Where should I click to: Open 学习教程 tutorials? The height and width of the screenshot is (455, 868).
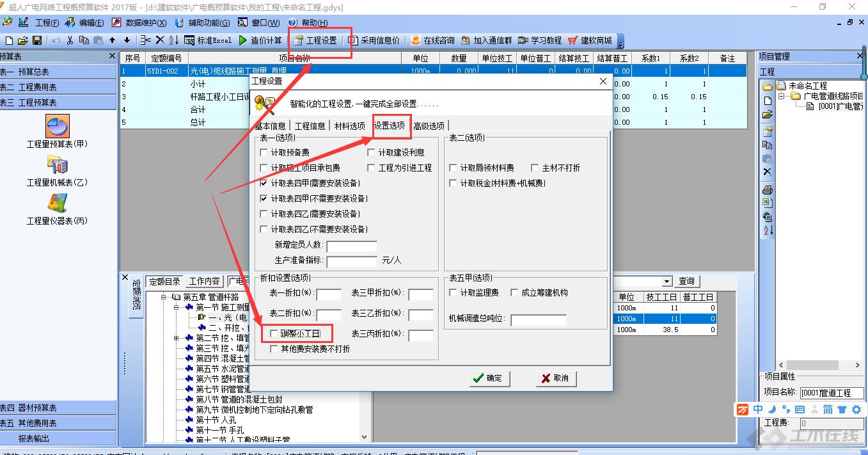(x=541, y=40)
